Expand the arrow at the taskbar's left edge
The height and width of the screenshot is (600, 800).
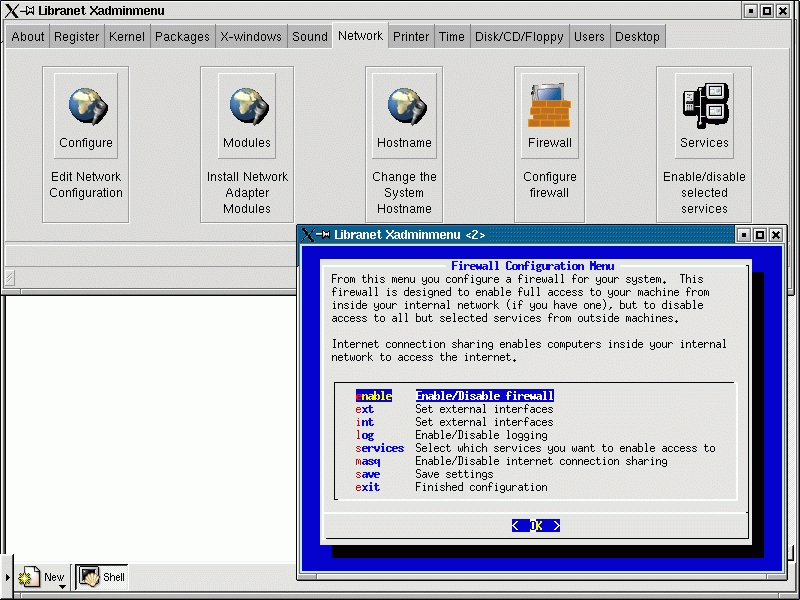[x=7, y=578]
